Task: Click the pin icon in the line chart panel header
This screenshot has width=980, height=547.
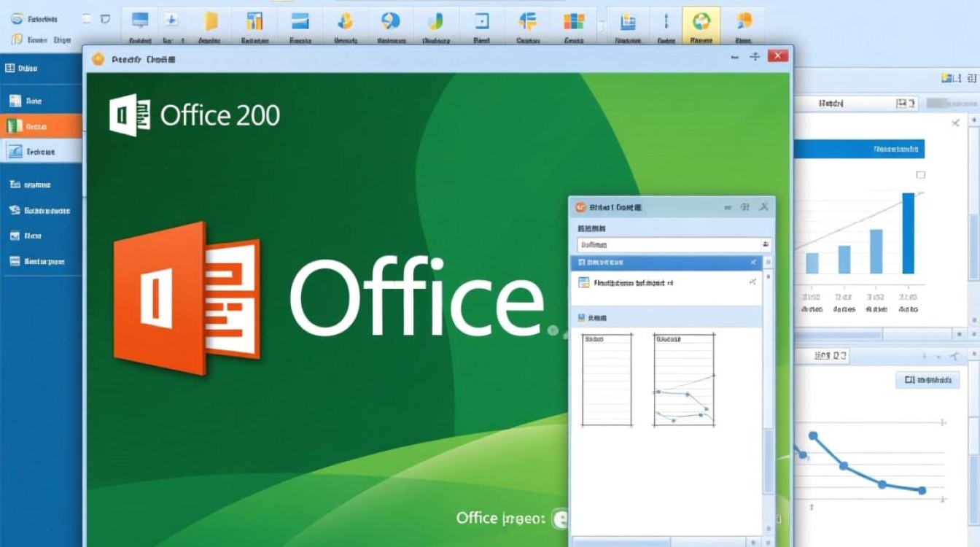Action: point(954,357)
